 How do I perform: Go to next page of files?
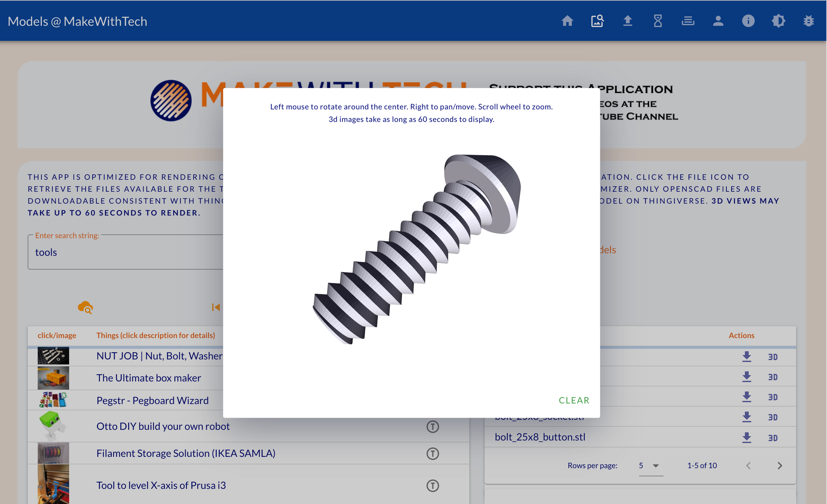779,466
